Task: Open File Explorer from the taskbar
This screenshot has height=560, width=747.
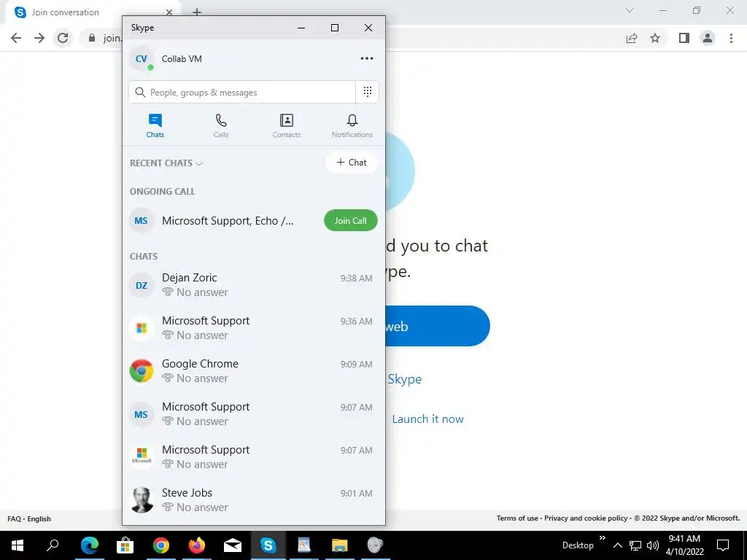Action: click(340, 545)
